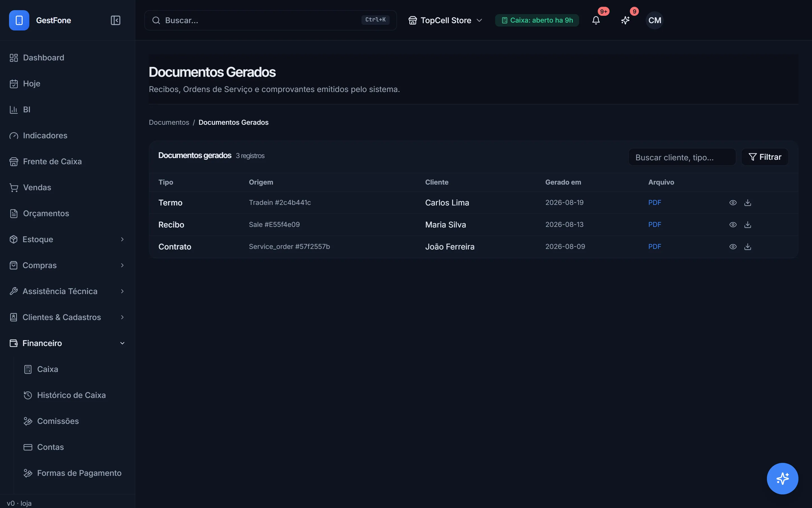Focus the global Buscar search field
812x508 pixels.
[x=270, y=20]
